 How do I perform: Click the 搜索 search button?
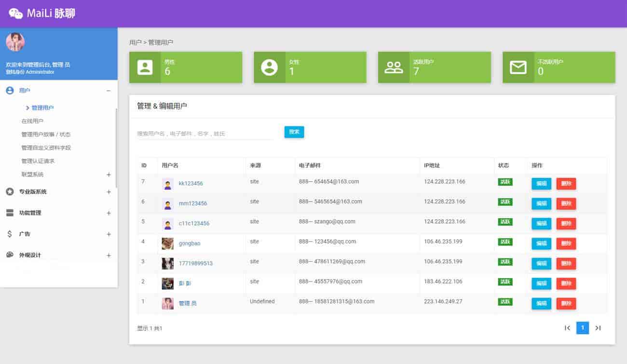294,132
